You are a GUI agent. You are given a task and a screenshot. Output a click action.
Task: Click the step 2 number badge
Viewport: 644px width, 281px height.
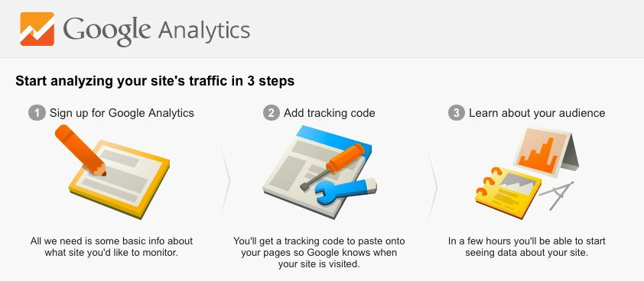pos(271,113)
